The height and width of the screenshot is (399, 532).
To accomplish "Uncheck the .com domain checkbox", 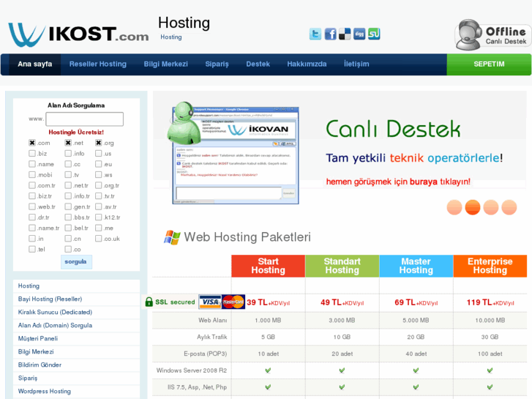I will (32, 143).
